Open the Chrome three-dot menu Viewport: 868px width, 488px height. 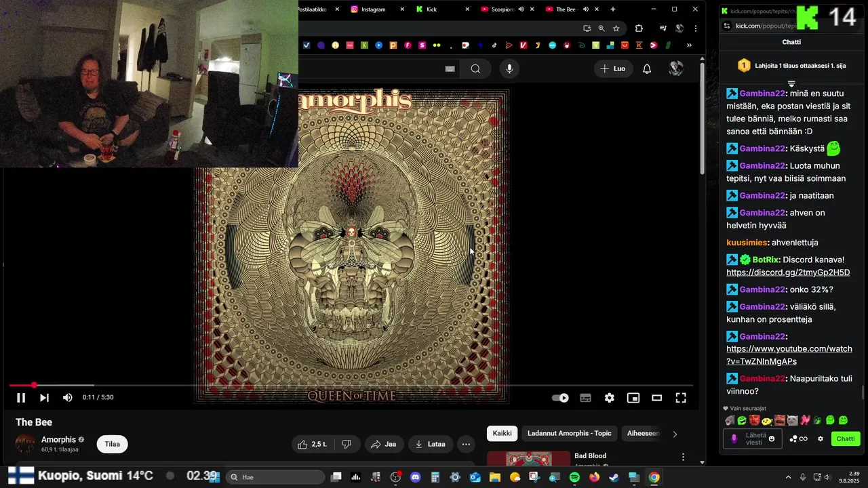[695, 28]
